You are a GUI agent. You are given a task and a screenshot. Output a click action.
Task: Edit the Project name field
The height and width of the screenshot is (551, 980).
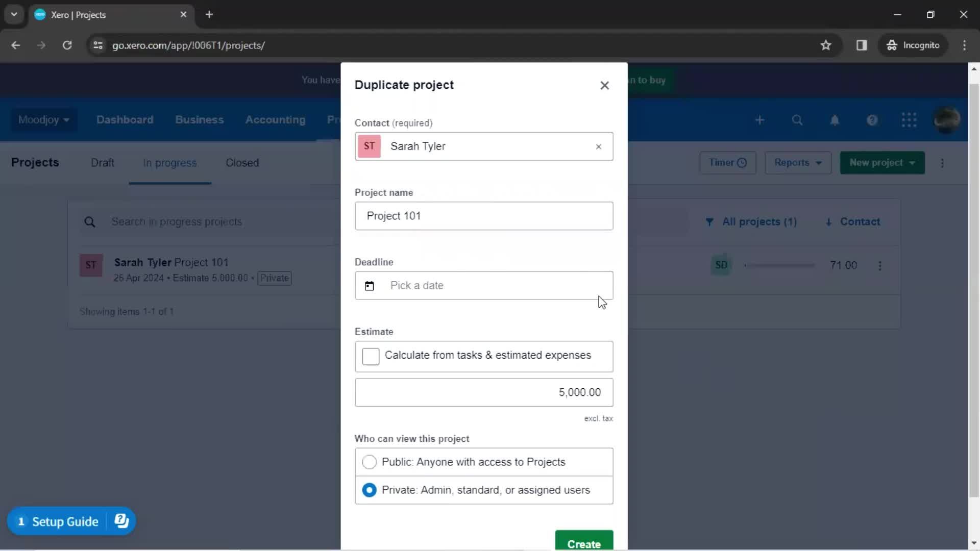pyautogui.click(x=484, y=216)
